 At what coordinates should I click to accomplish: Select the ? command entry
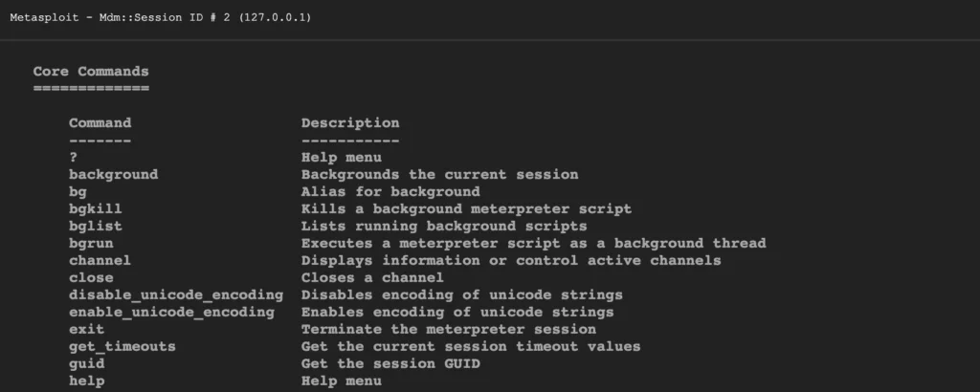coord(73,158)
